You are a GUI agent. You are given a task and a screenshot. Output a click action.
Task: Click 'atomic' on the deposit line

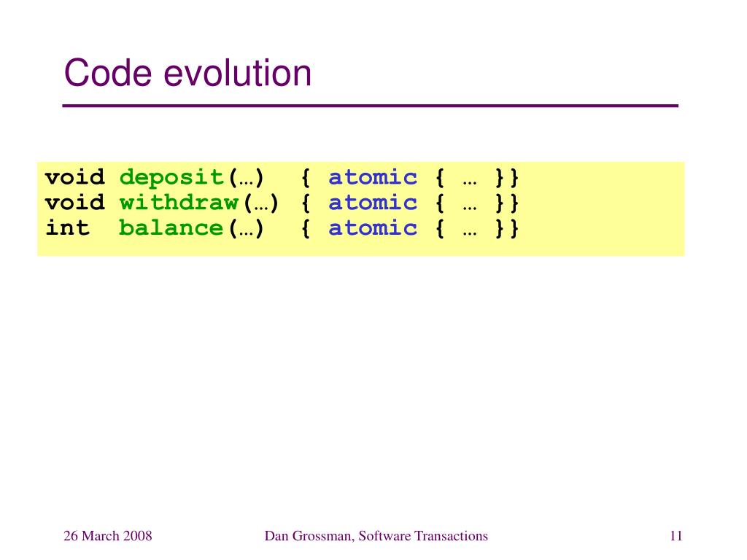pyautogui.click(x=373, y=178)
